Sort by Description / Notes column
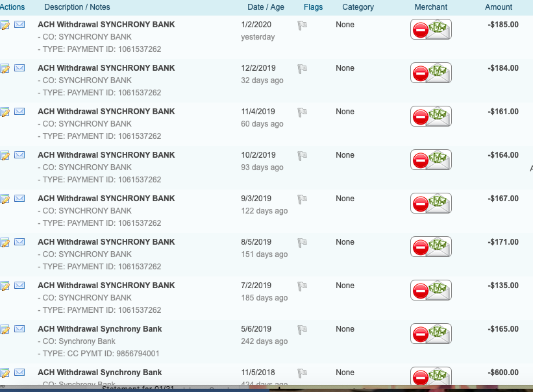Viewport: 533px width, 392px height. 77,7
